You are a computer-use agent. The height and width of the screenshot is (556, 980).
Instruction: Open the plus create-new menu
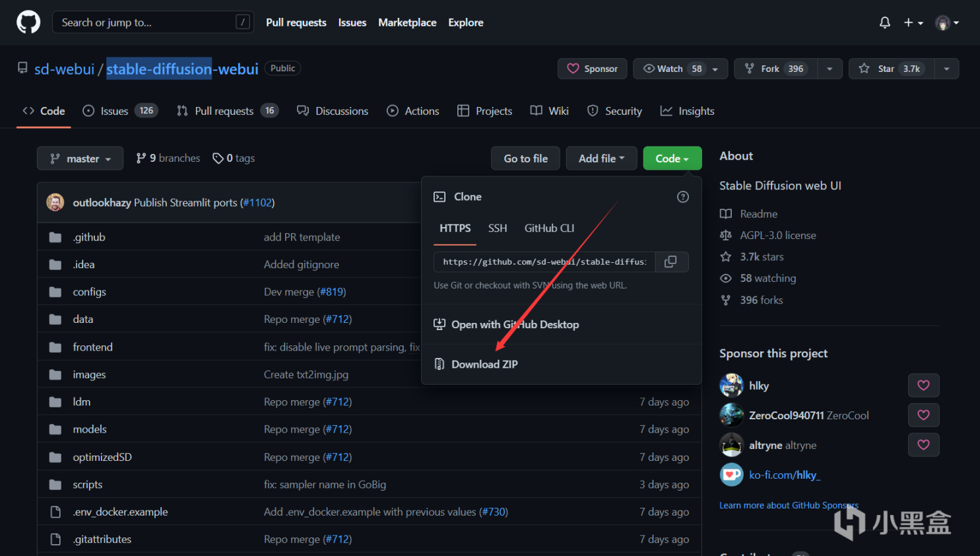pos(913,22)
